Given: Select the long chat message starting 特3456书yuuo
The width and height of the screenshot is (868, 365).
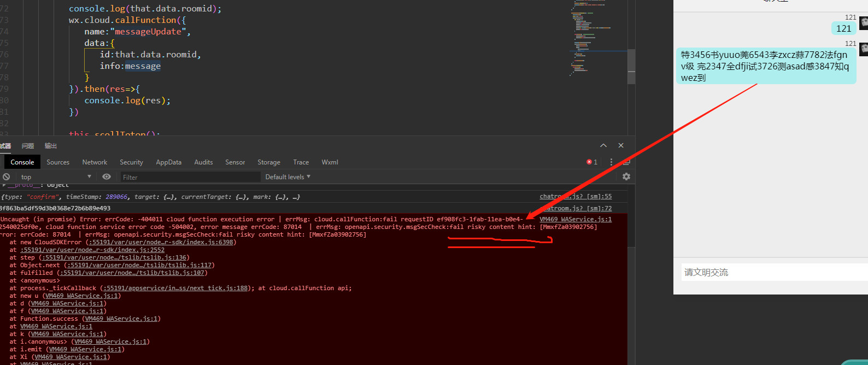Looking at the screenshot, I should tap(765, 66).
